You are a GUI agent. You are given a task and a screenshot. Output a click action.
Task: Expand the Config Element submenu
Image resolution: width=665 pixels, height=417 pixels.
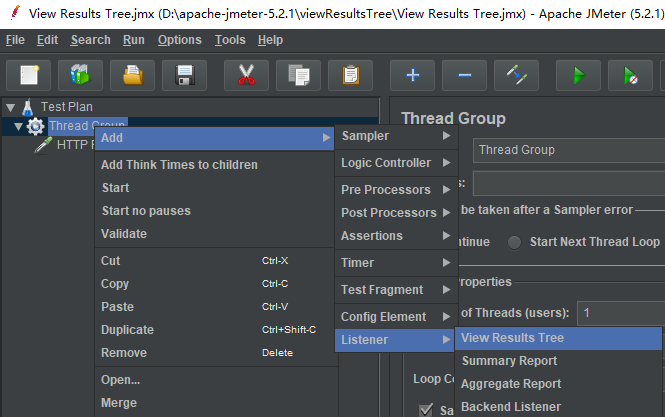pos(396,316)
